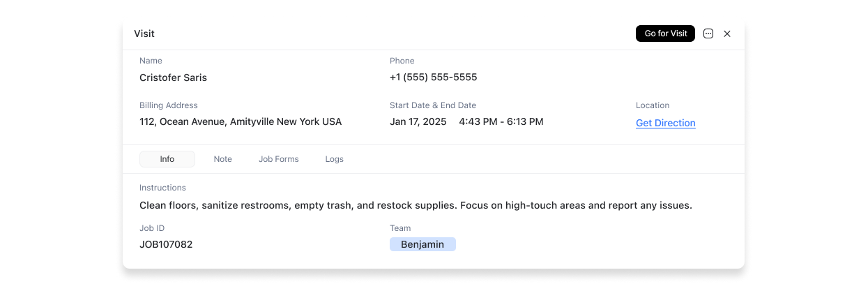This screenshot has width=868, height=284.
Task: Click the billing address text
Action: [x=241, y=121]
